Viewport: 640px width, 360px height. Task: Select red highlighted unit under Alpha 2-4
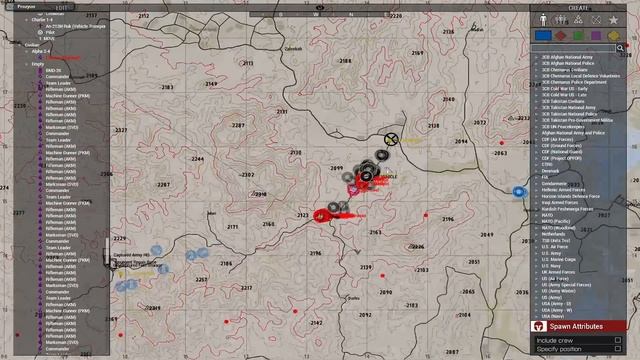62,58
